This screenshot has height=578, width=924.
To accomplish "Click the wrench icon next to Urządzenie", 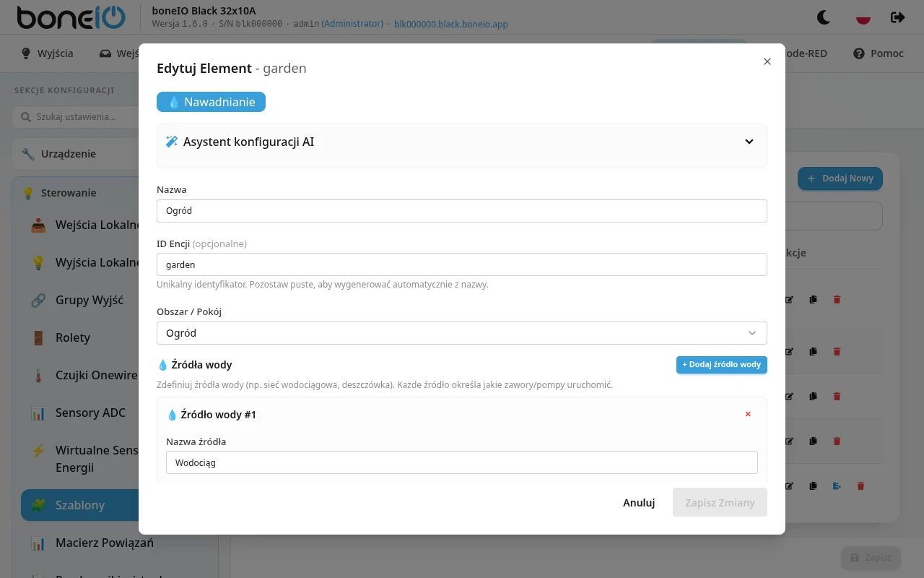I will pyautogui.click(x=28, y=154).
